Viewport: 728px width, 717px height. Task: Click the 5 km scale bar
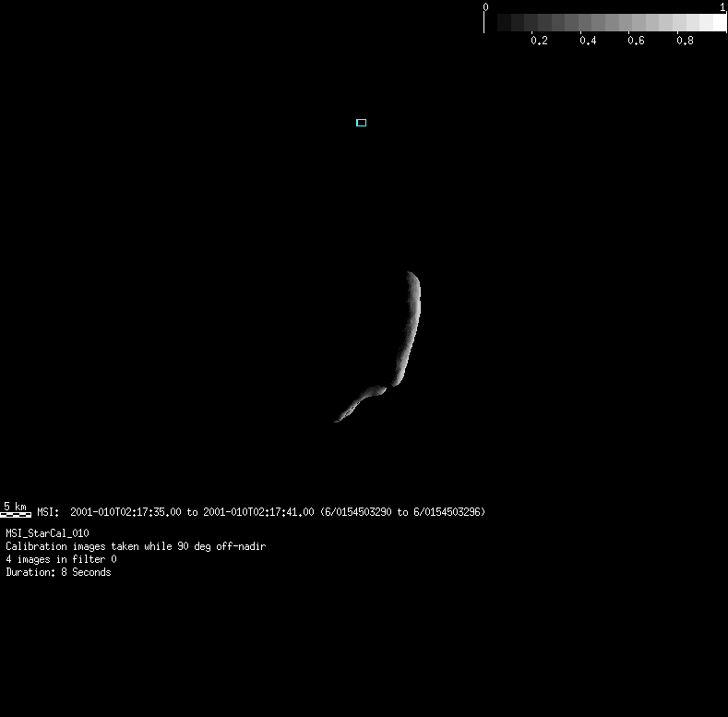pos(16,514)
